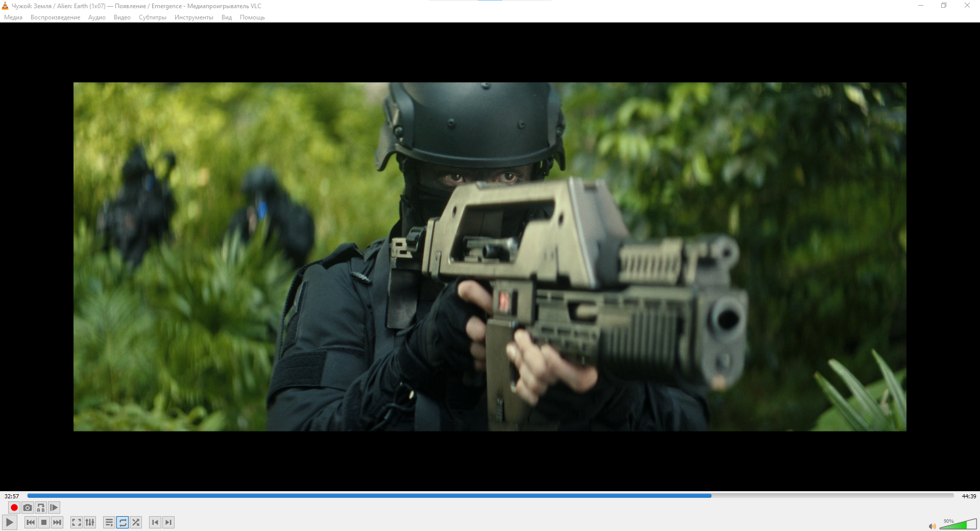Image resolution: width=980 pixels, height=531 pixels.
Task: Open the Субтитры menu
Action: (152, 17)
